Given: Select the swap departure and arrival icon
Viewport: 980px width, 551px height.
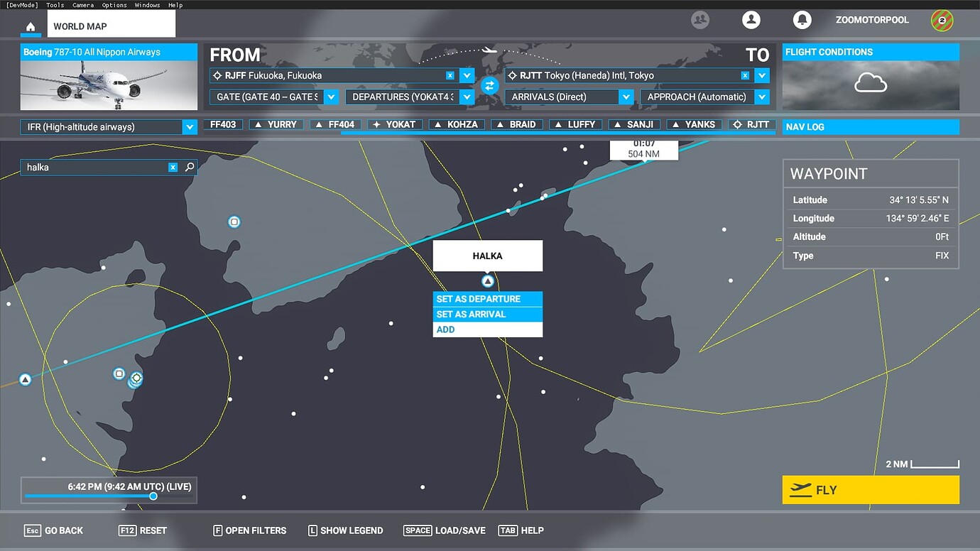Looking at the screenshot, I should click(489, 84).
